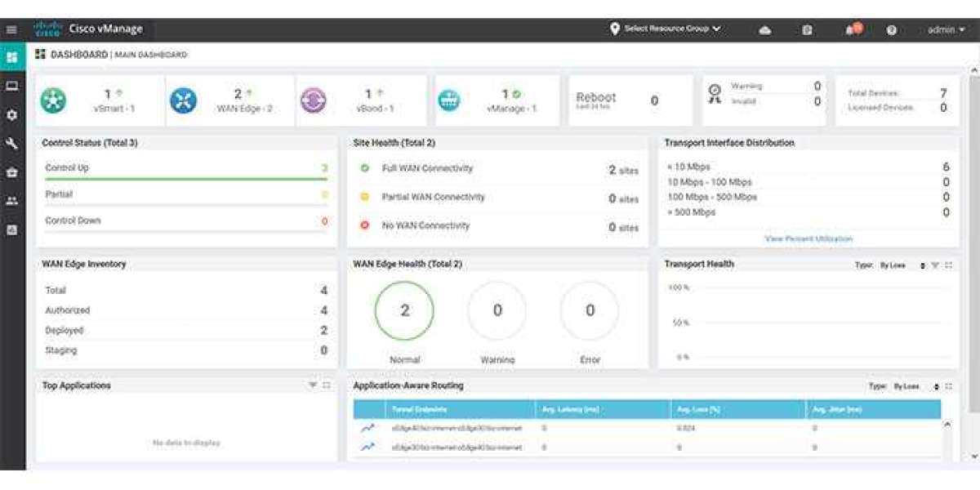The height and width of the screenshot is (490, 980).
Task: Open the Configuration gear sidebar icon
Action: [x=11, y=115]
